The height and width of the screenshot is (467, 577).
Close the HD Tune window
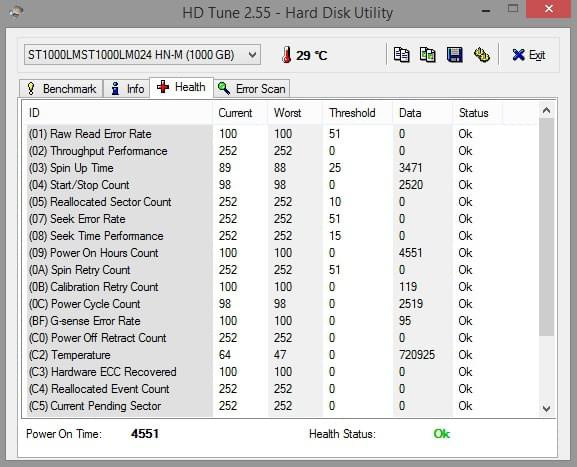pos(549,9)
